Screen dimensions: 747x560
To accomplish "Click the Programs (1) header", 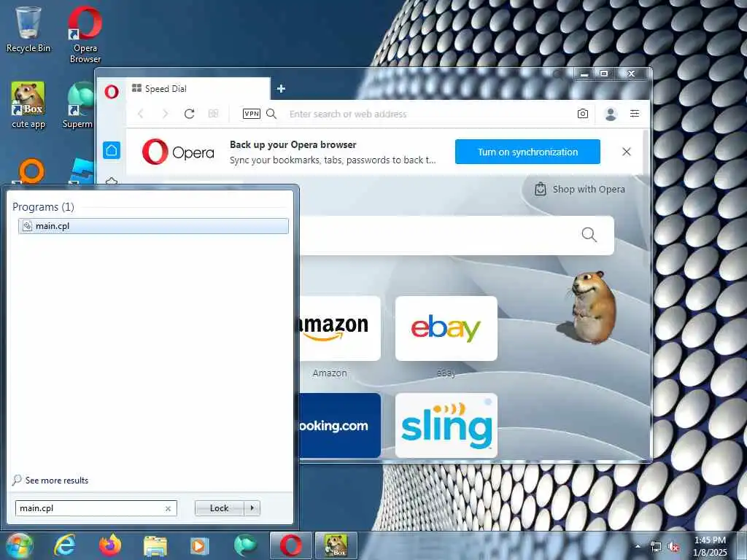I will tap(43, 206).
